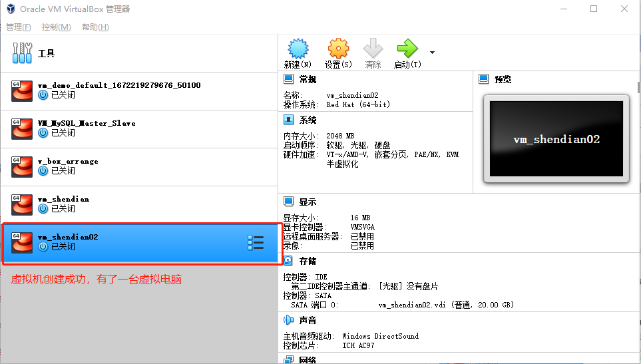Click the memory value 2048 MB
Image resolution: width=641 pixels, height=364 pixels.
pyautogui.click(x=340, y=136)
